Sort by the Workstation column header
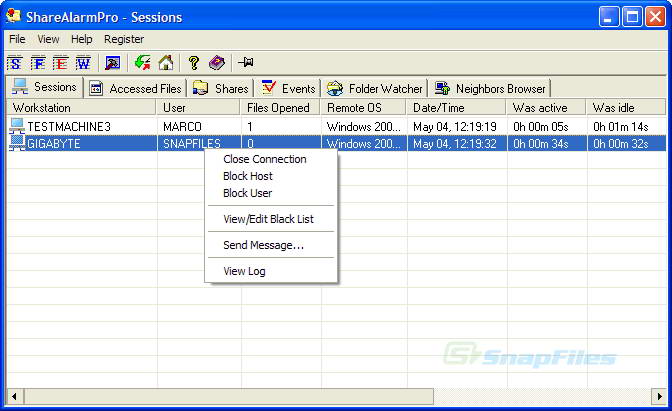Screen dimensions: 672x411 pos(82,108)
